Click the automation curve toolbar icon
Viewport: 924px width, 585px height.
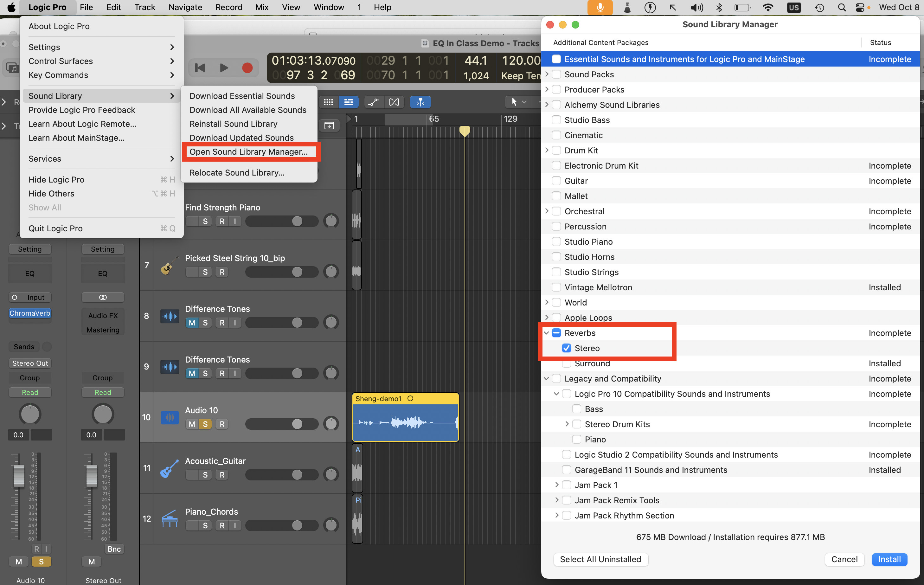coord(373,102)
